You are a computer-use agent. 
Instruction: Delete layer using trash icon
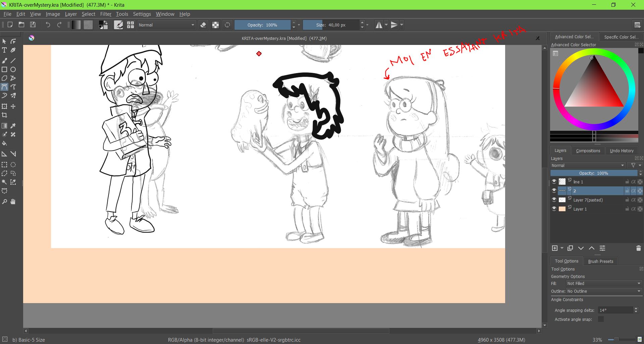[638, 248]
